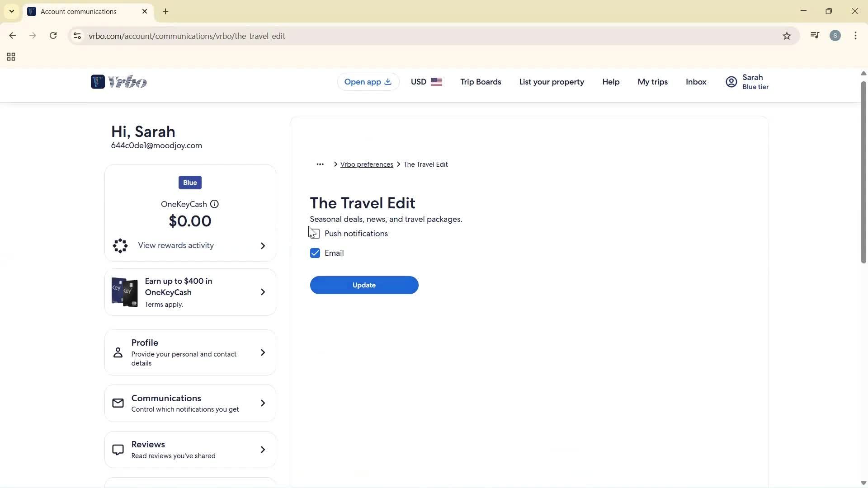The height and width of the screenshot is (488, 868).
Task: Open the Chrome three-dot menu
Action: click(855, 36)
